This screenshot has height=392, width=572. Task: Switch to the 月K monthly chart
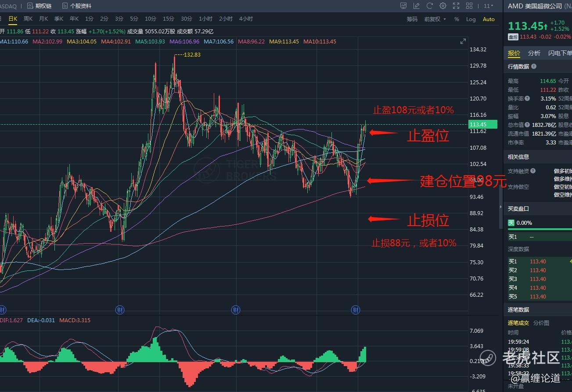pos(43,19)
